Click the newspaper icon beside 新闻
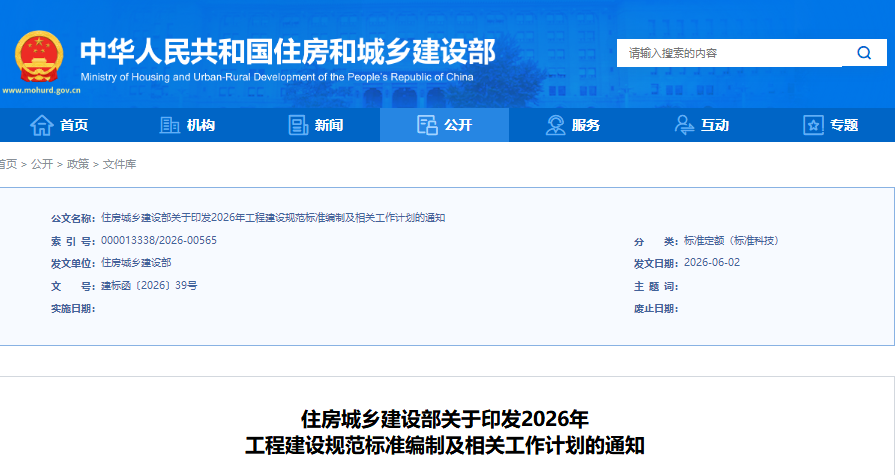 tap(298, 125)
